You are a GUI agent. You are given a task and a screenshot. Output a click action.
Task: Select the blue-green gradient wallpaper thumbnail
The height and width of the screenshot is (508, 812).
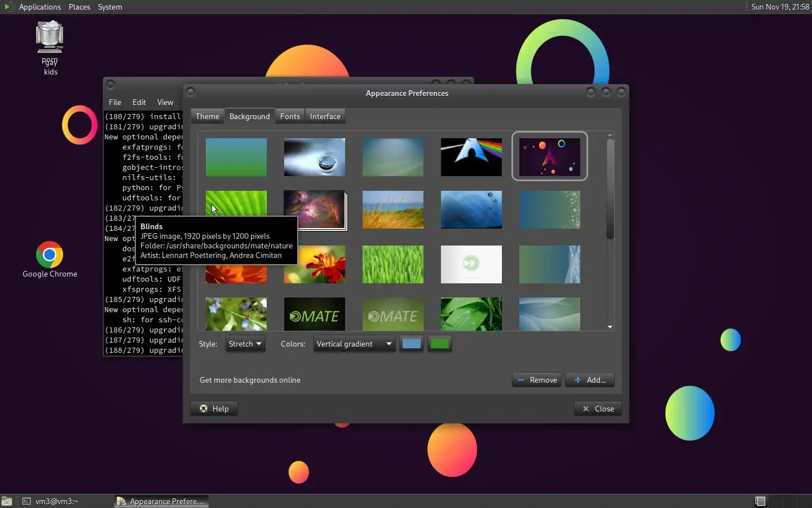[x=236, y=157]
